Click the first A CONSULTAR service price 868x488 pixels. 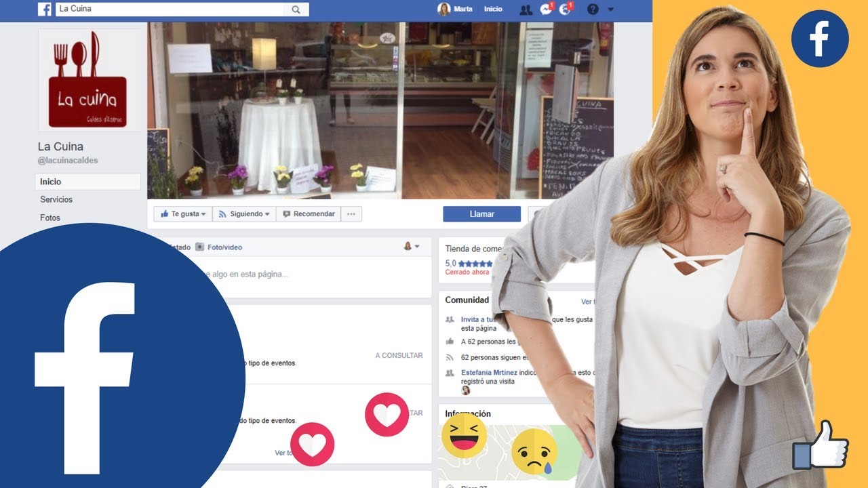[399, 355]
